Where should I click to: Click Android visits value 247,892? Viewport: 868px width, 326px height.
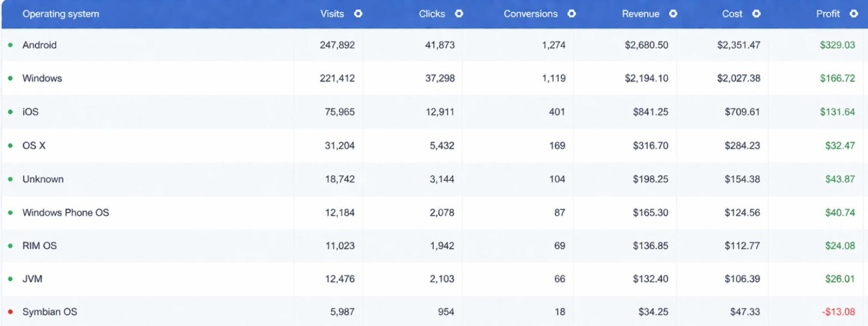(x=337, y=45)
